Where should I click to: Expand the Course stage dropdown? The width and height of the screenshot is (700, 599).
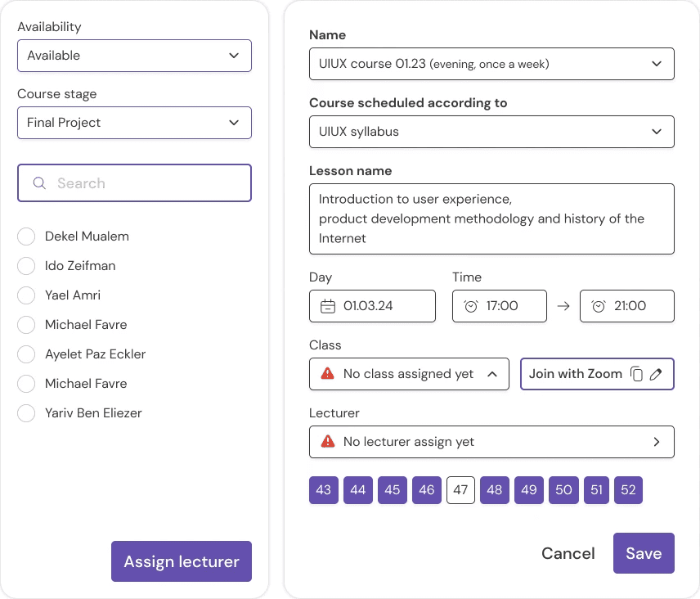[134, 123]
